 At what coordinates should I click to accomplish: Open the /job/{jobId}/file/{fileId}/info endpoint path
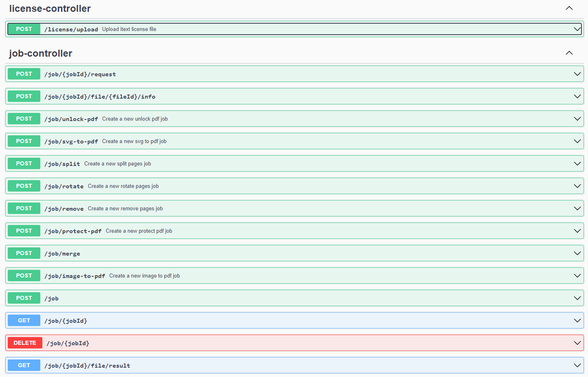click(100, 97)
